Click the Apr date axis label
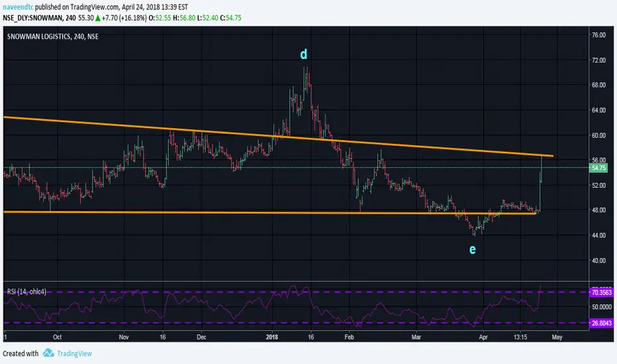617x364 pixels. [483, 338]
